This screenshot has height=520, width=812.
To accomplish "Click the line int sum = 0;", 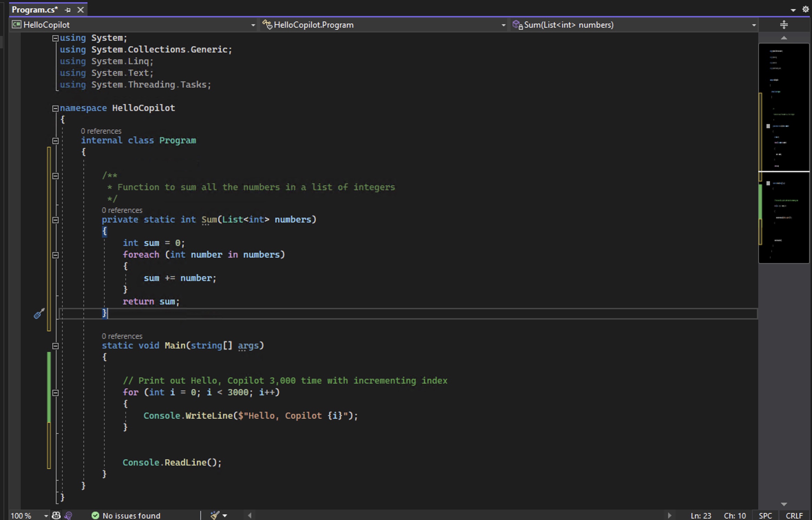I will click(x=154, y=243).
